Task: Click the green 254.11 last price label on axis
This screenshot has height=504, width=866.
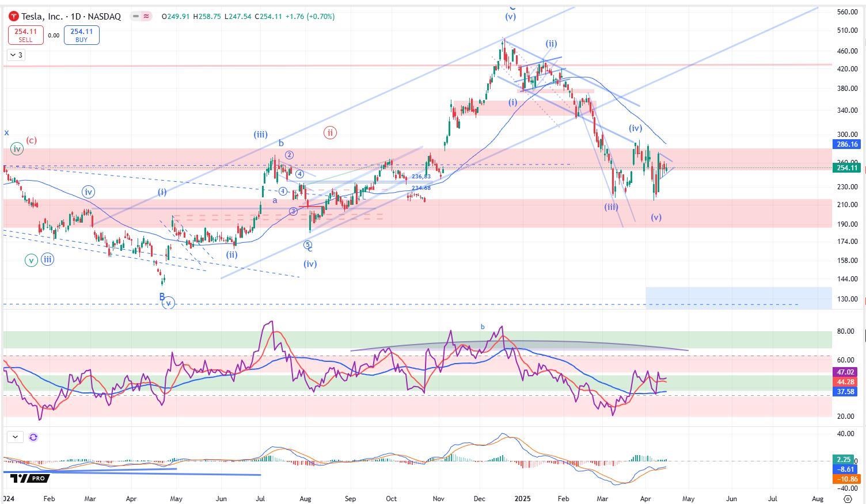Action: tap(848, 168)
